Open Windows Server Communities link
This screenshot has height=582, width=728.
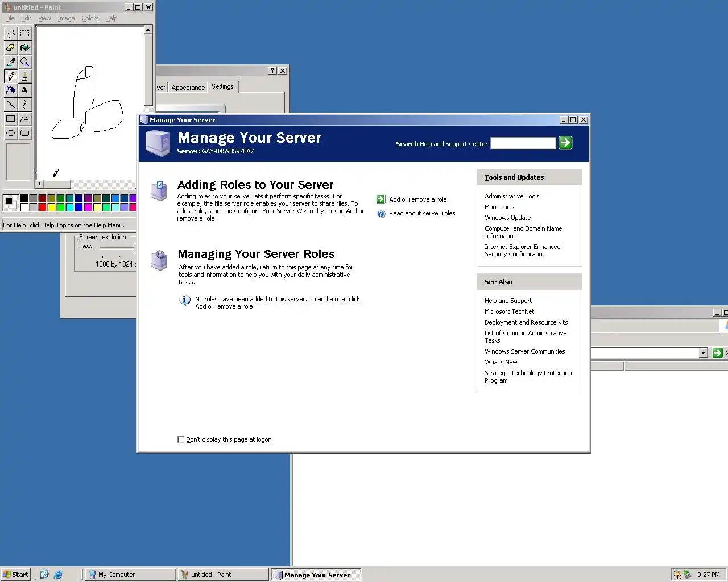tap(524, 351)
